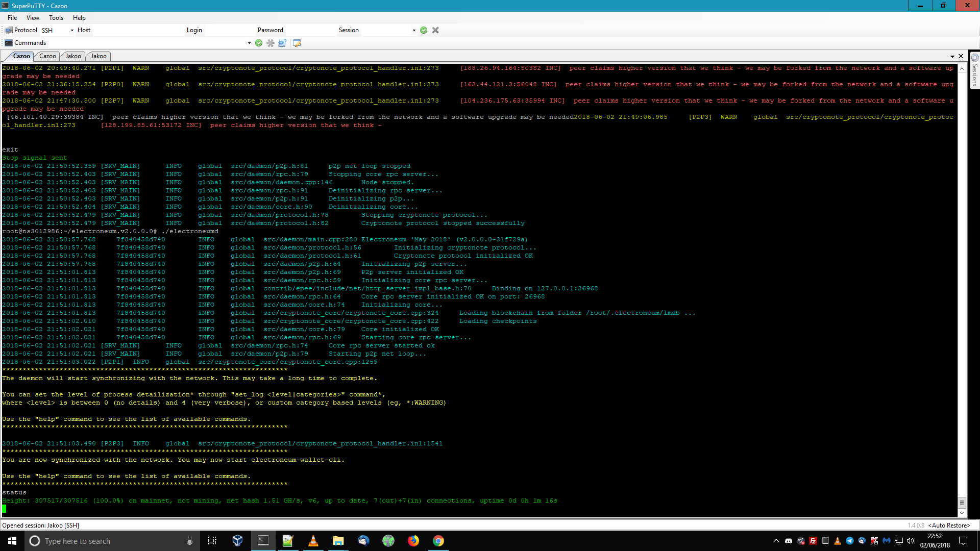Screen dimensions: 980x551
Task: Click the gray X clear icon beside Session
Action: coord(435,30)
